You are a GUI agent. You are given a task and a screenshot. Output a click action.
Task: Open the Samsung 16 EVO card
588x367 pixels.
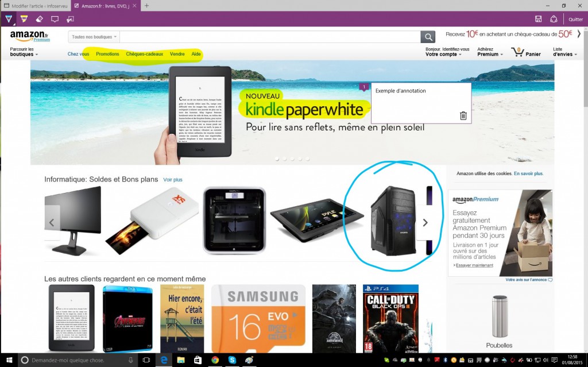(258, 319)
